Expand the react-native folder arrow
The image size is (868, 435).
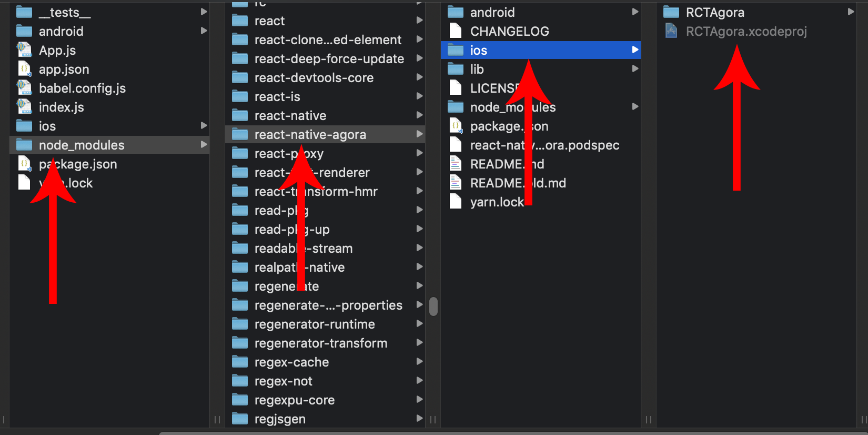pos(419,115)
